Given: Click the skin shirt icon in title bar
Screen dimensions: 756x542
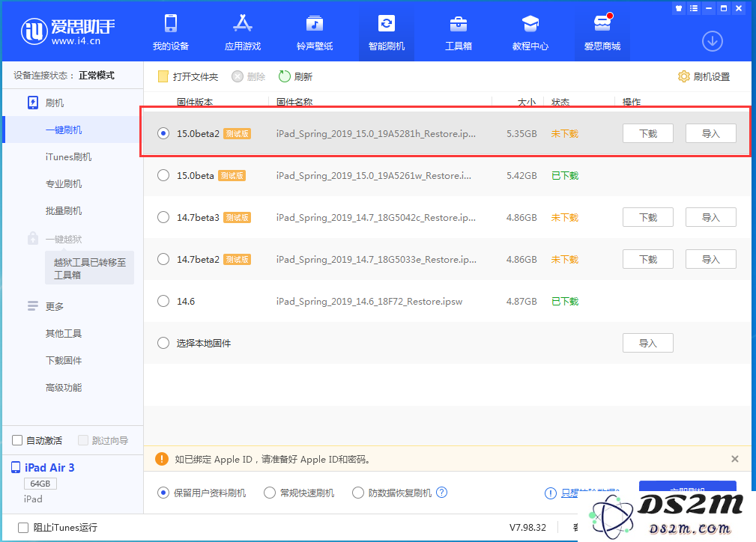Looking at the screenshot, I should coord(678,8).
